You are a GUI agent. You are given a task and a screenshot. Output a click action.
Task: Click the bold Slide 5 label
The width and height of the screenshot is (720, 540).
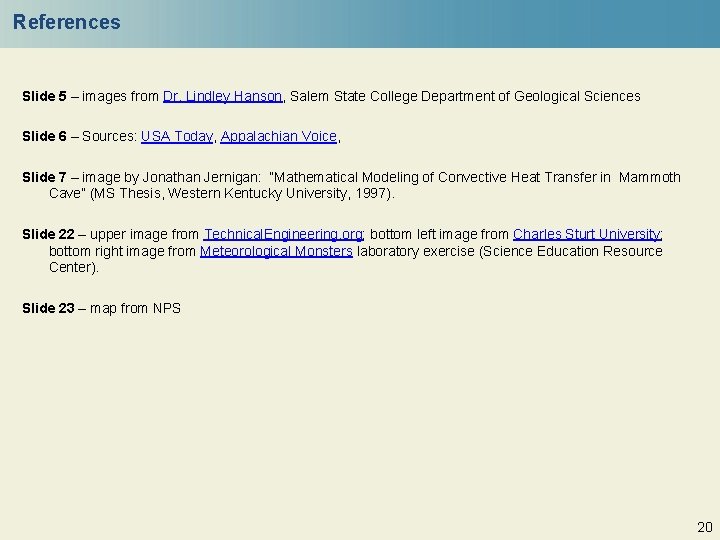point(44,97)
